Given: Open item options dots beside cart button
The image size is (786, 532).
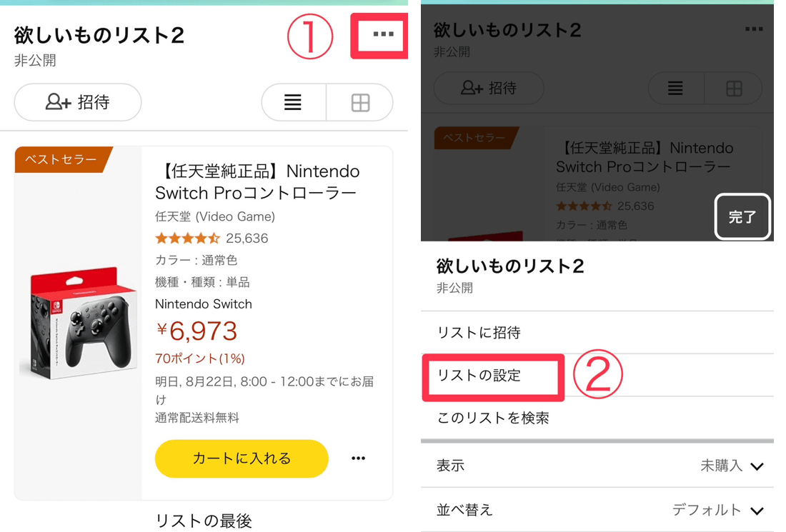Looking at the screenshot, I should [x=359, y=458].
